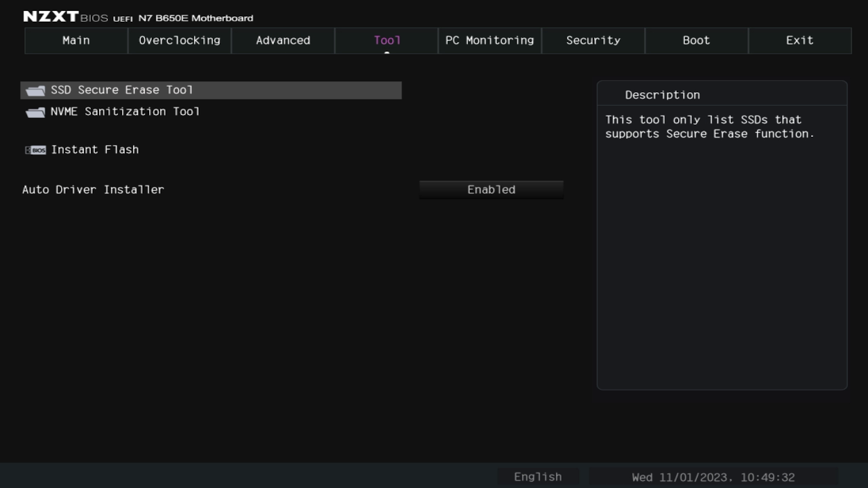Click the Description panel heading
This screenshot has height=488, width=868.
point(663,94)
